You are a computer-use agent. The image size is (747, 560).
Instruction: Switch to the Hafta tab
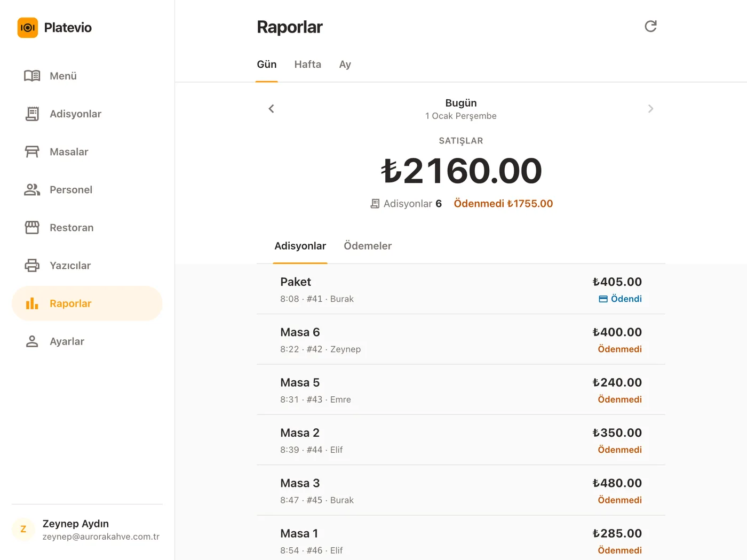tap(308, 65)
